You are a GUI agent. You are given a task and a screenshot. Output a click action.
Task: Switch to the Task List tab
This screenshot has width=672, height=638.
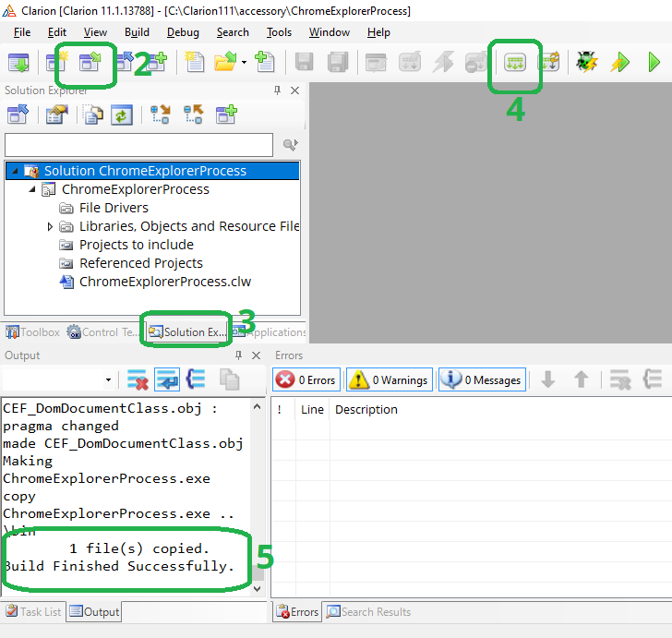pos(33,611)
